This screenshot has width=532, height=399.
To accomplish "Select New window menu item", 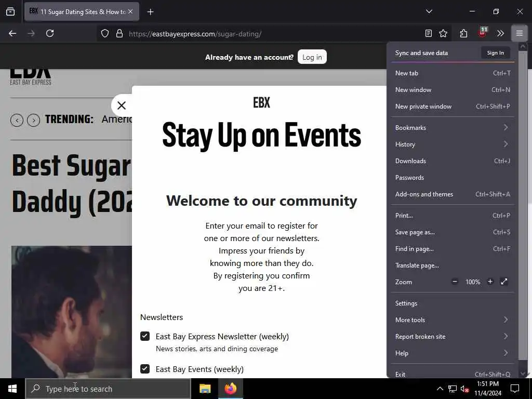I will [453, 89].
